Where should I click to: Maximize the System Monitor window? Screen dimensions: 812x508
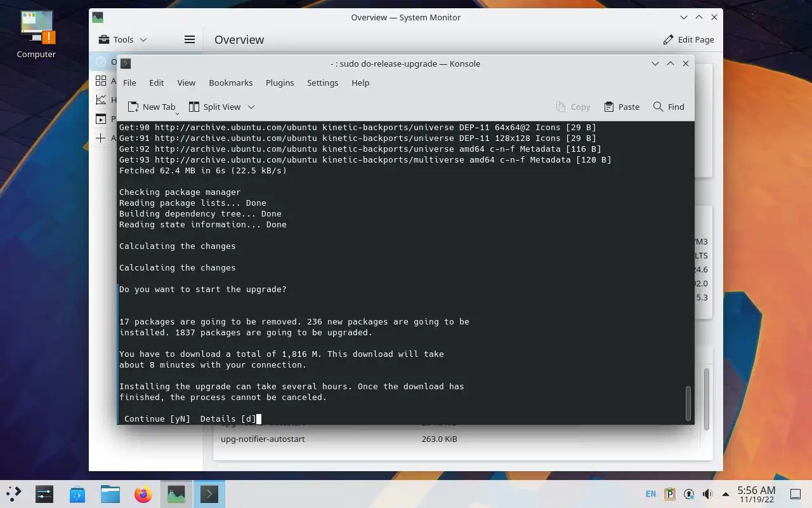click(699, 17)
